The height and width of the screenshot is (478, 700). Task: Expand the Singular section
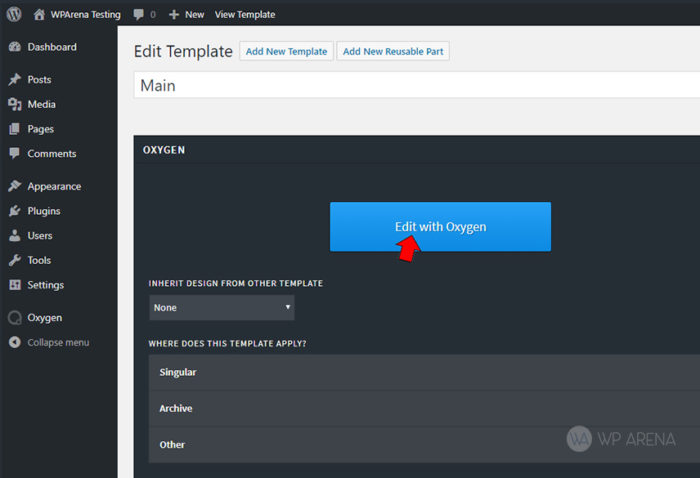tap(424, 372)
